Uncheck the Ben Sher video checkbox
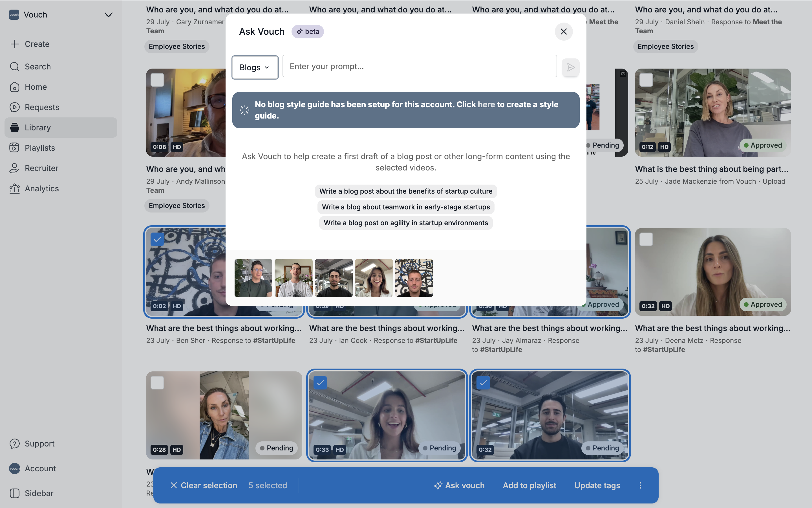 (x=157, y=239)
